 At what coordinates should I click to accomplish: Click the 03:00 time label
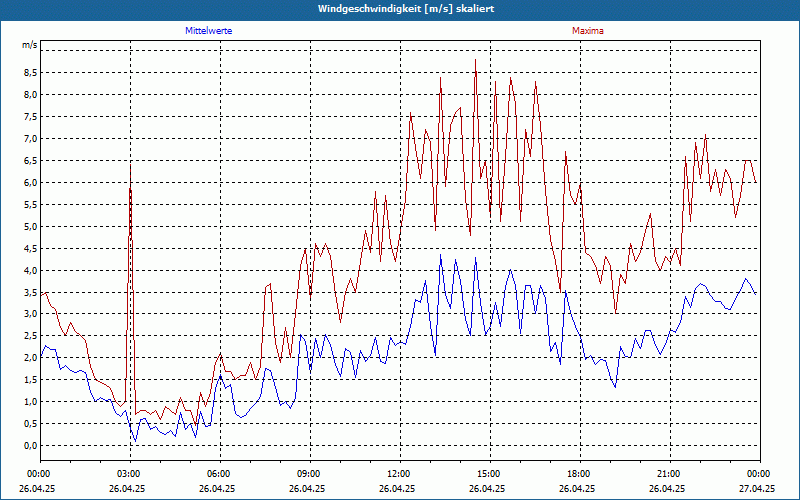131,474
